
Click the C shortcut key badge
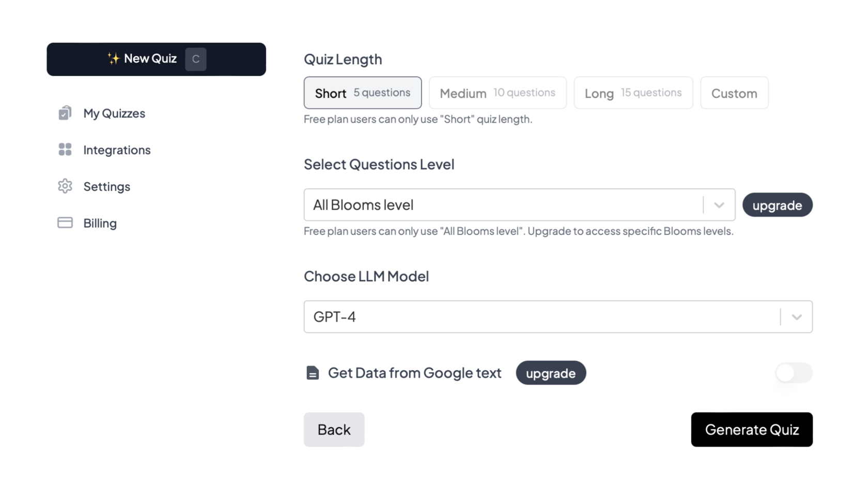196,59
